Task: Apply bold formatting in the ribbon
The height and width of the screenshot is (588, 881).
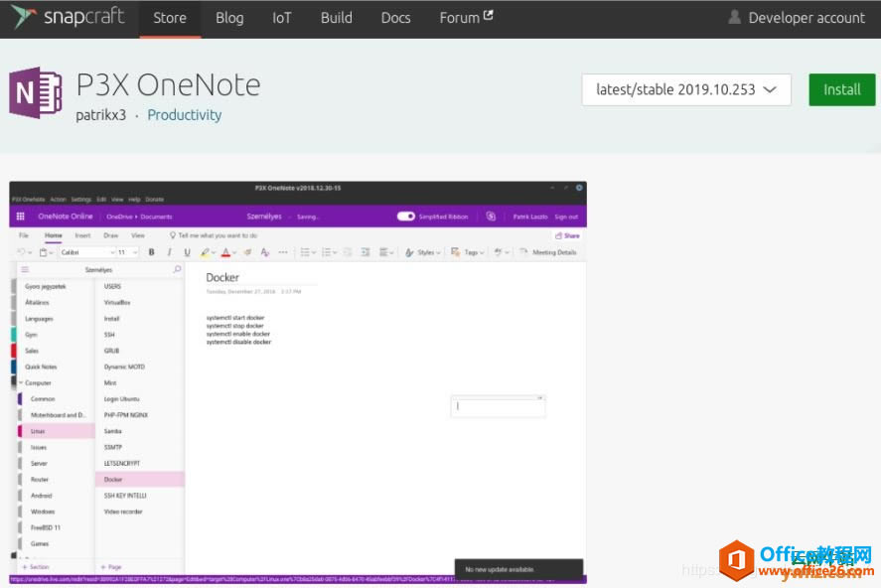Action: pyautogui.click(x=150, y=251)
